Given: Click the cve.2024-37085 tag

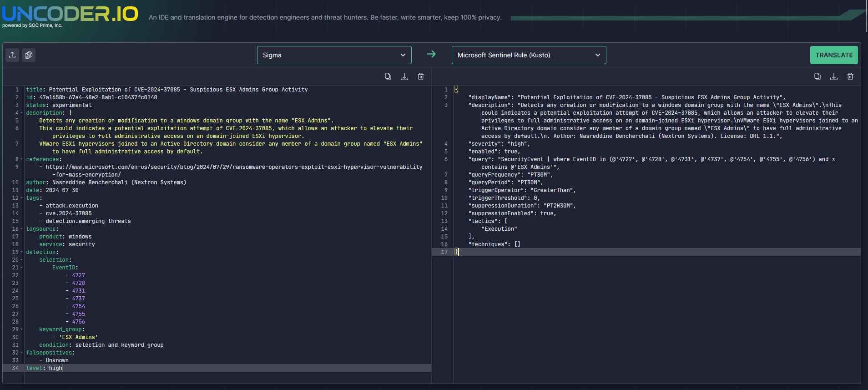Looking at the screenshot, I should click(69, 213).
